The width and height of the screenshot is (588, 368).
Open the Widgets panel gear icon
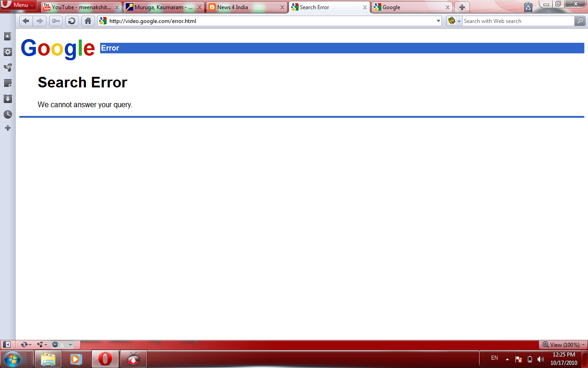[x=8, y=52]
